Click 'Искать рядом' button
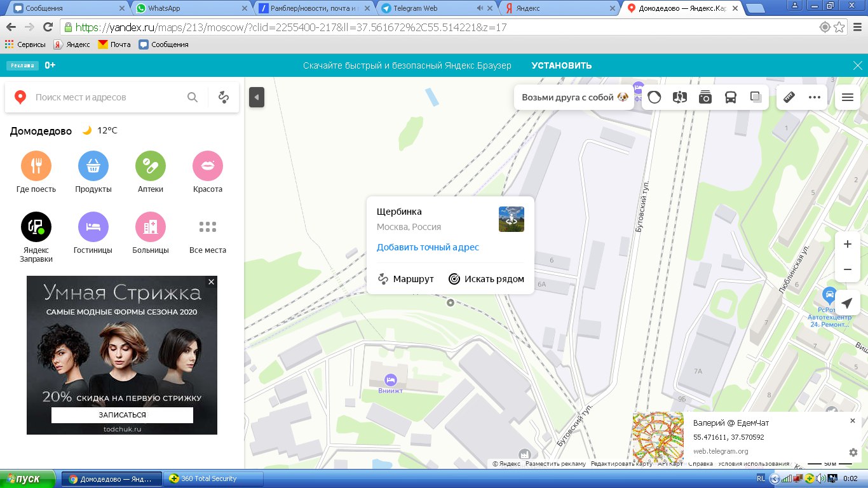The height and width of the screenshot is (488, 868). [487, 279]
